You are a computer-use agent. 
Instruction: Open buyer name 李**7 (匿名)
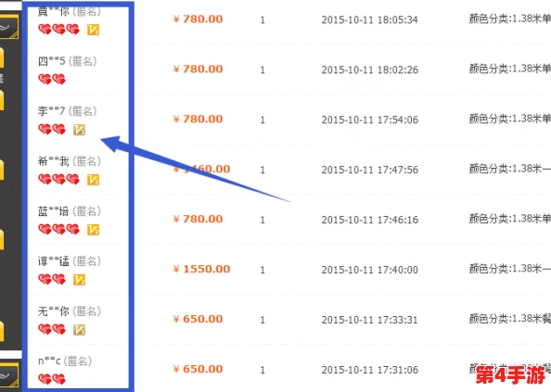(68, 111)
